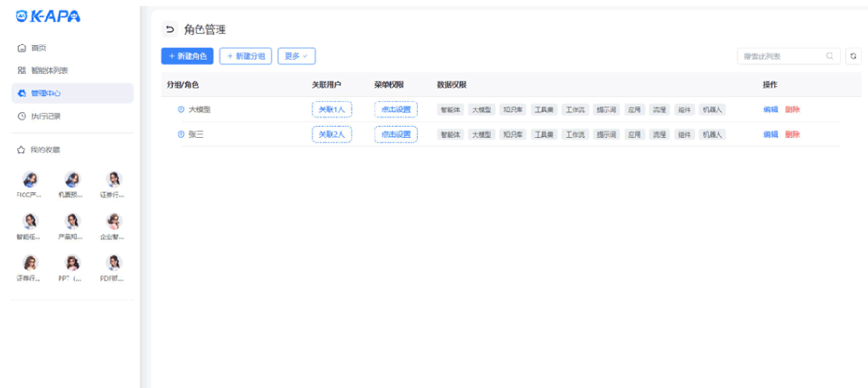Open the 企业智 agent avatar in favorites

112,221
